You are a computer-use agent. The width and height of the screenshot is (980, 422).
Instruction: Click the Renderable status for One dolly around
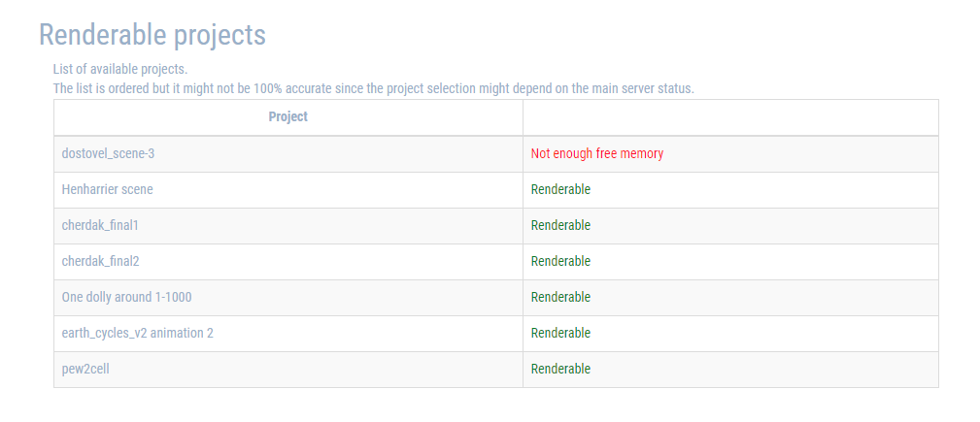(x=560, y=297)
